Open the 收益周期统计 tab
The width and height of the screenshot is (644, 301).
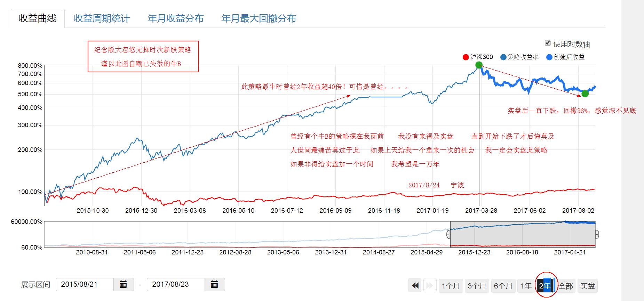coord(102,18)
